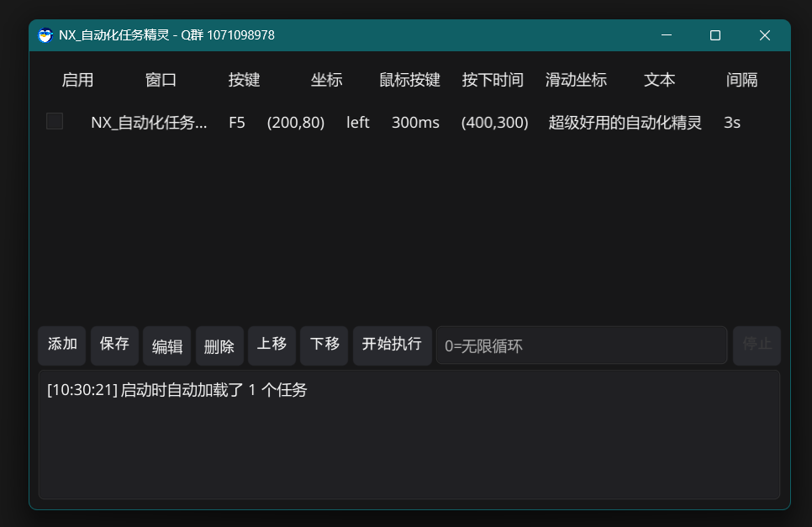The height and width of the screenshot is (527, 812).
Task: Click the 保存 button to save tasks
Action: (x=114, y=345)
